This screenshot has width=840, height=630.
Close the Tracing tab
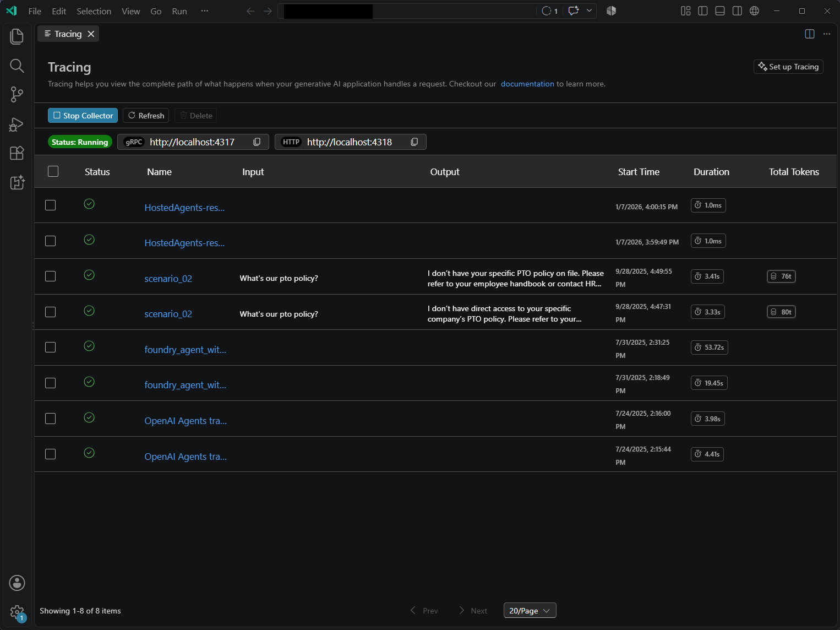pyautogui.click(x=91, y=34)
